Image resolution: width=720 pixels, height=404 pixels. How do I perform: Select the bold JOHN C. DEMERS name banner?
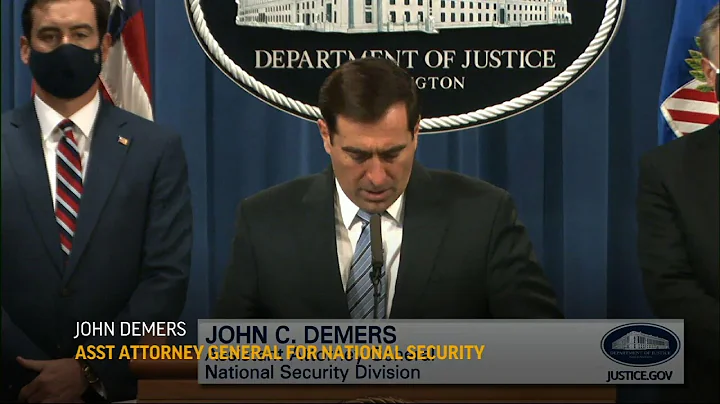coord(301,335)
